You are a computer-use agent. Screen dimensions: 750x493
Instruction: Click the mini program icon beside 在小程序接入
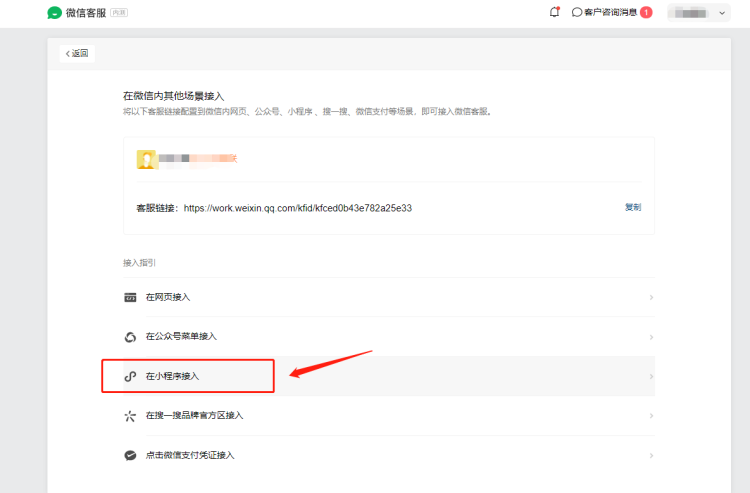point(130,376)
